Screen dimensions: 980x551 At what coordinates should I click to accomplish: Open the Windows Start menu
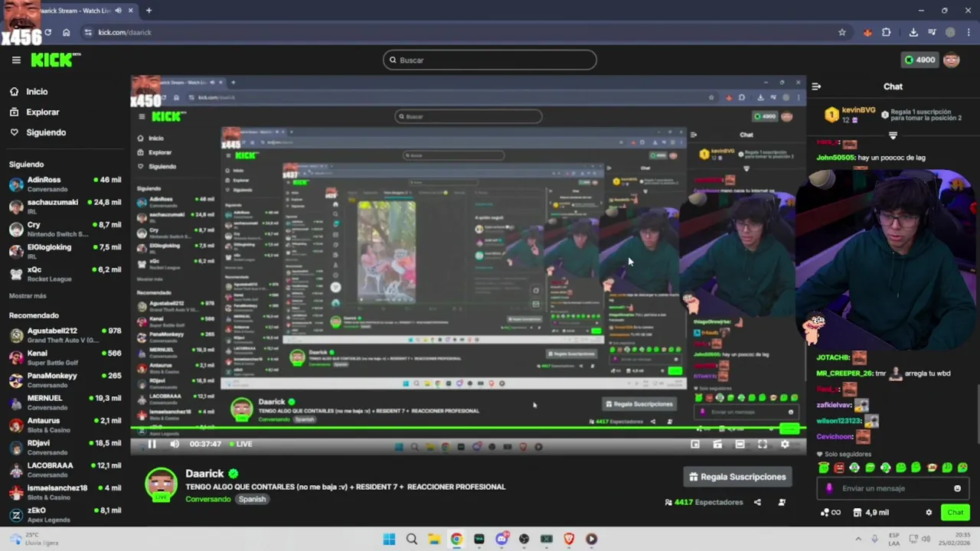[x=389, y=539]
